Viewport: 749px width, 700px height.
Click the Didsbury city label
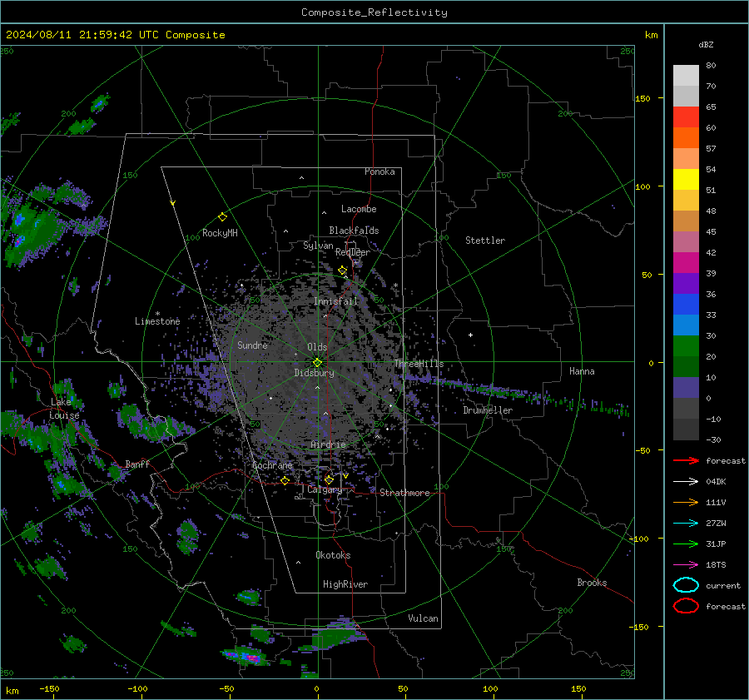click(x=315, y=373)
